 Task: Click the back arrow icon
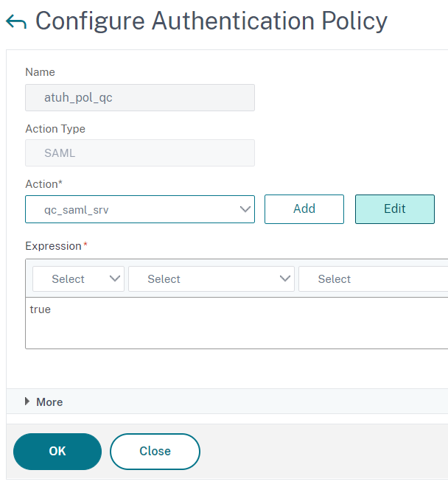(15, 22)
